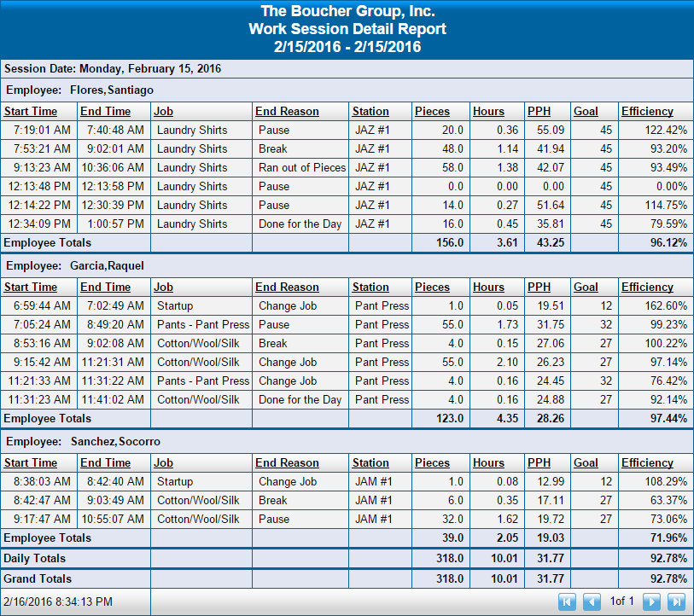Sort Garcia,Raquel table by Goal
This screenshot has height=616, width=694.
(586, 288)
